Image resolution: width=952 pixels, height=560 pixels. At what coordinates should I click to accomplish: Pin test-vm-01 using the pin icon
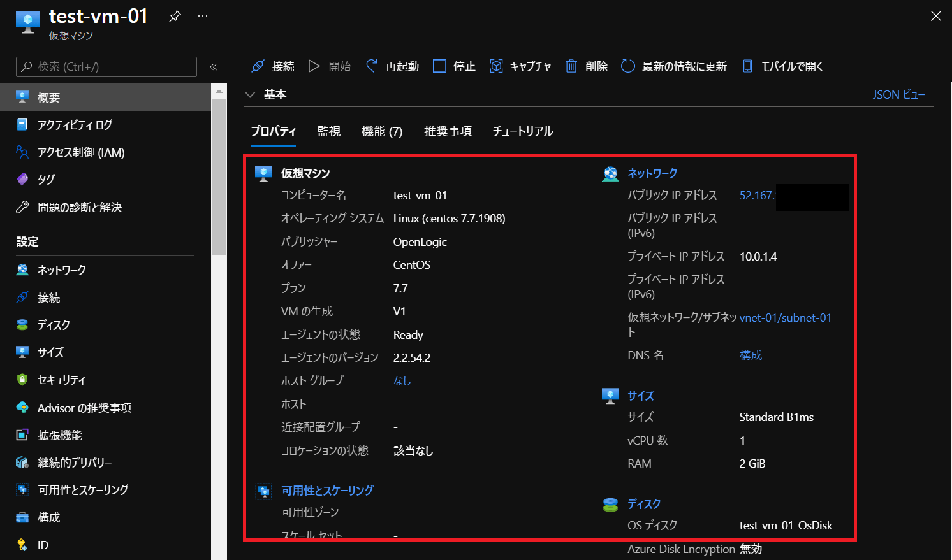coord(175,17)
